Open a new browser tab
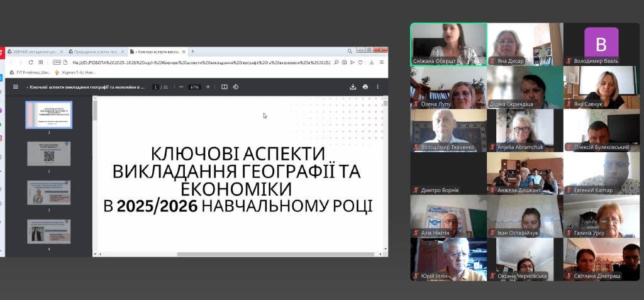The width and height of the screenshot is (644, 300). [192, 52]
